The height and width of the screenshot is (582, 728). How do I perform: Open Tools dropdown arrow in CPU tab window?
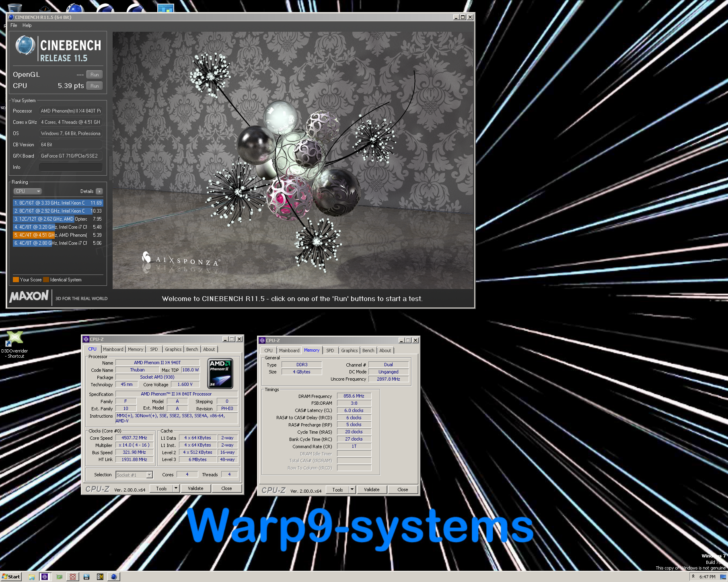coord(176,488)
